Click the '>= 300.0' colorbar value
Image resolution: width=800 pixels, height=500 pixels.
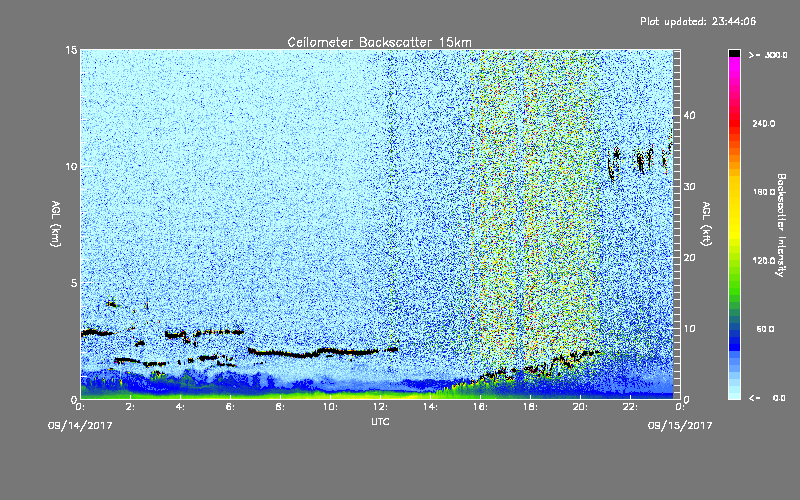(768, 55)
